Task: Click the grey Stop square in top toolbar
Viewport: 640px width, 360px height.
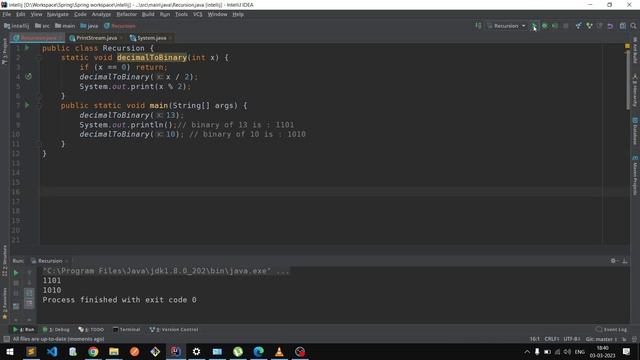Action: click(565, 26)
